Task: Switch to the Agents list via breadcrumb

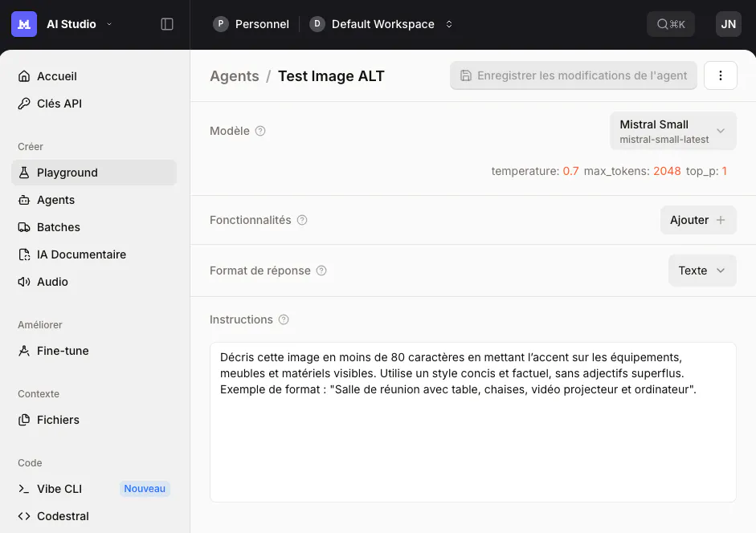Action: [x=234, y=75]
